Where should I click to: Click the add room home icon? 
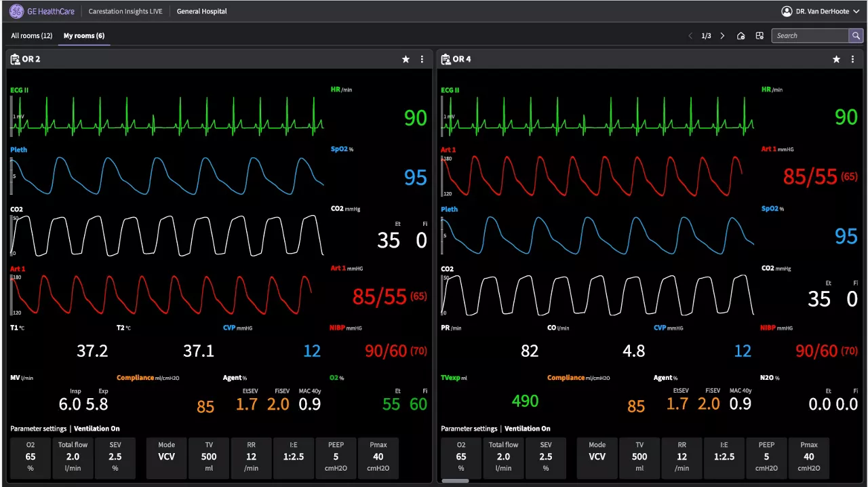[x=741, y=36]
